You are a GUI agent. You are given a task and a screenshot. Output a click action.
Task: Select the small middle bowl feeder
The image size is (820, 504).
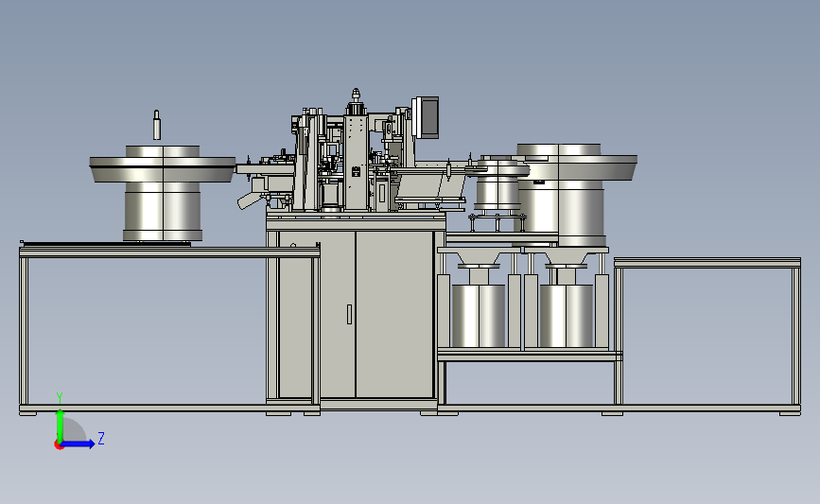pyautogui.click(x=497, y=184)
